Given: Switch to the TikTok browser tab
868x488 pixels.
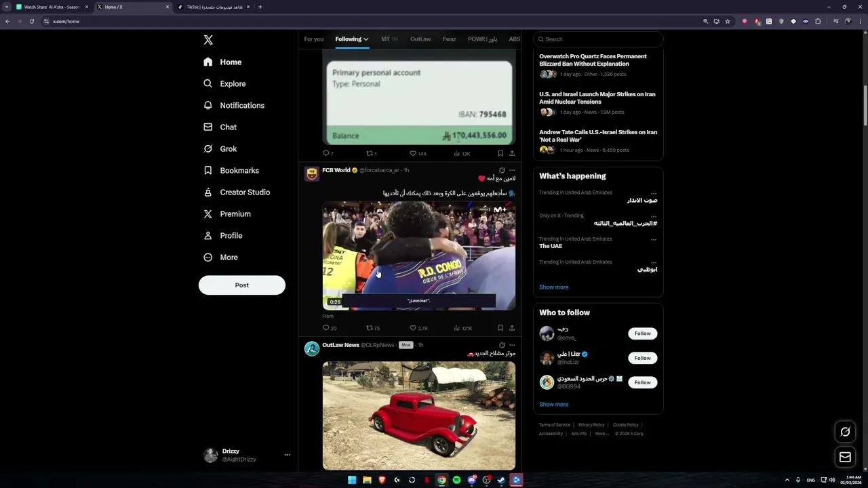Looking at the screenshot, I should (214, 7).
